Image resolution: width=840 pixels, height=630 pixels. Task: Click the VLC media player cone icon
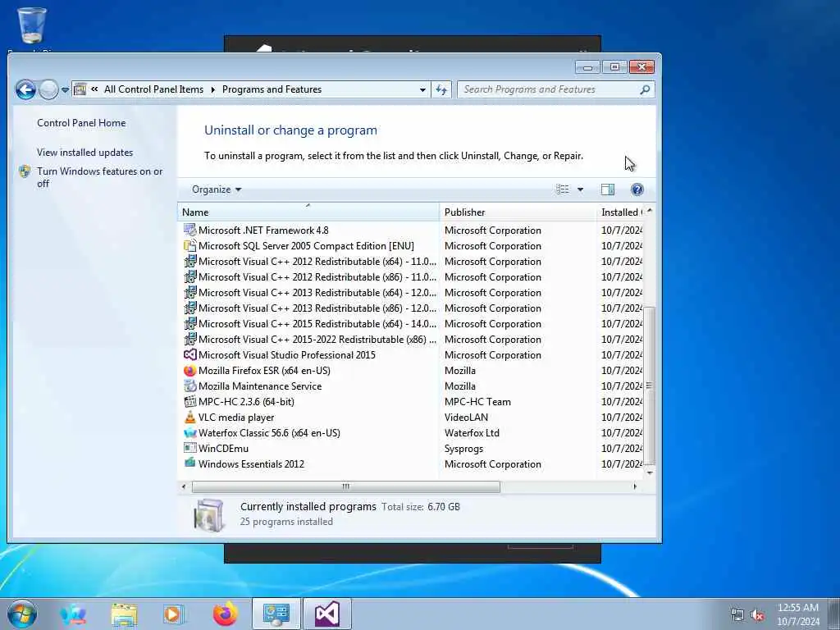click(x=190, y=417)
